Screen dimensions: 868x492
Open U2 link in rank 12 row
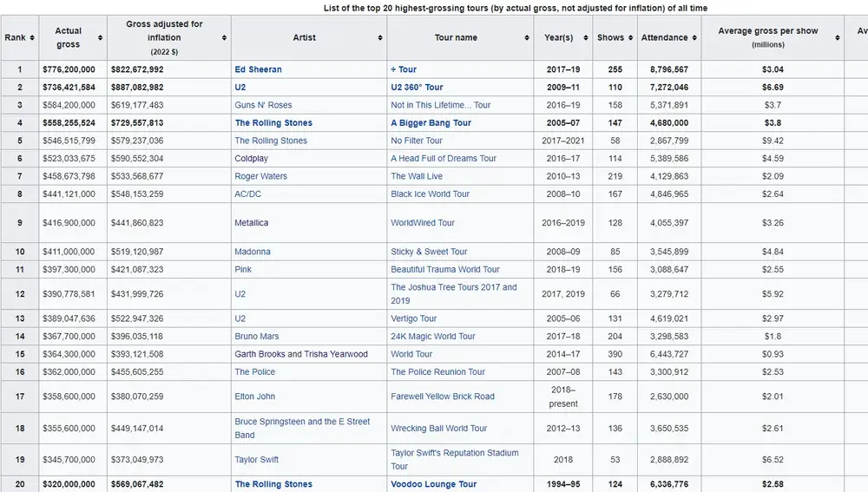pyautogui.click(x=240, y=294)
